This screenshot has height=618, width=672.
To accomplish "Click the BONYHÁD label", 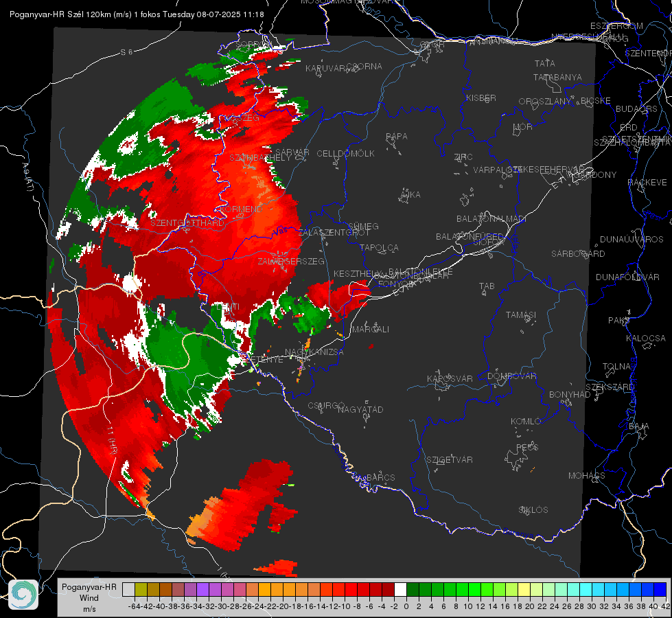I will 570,395.
